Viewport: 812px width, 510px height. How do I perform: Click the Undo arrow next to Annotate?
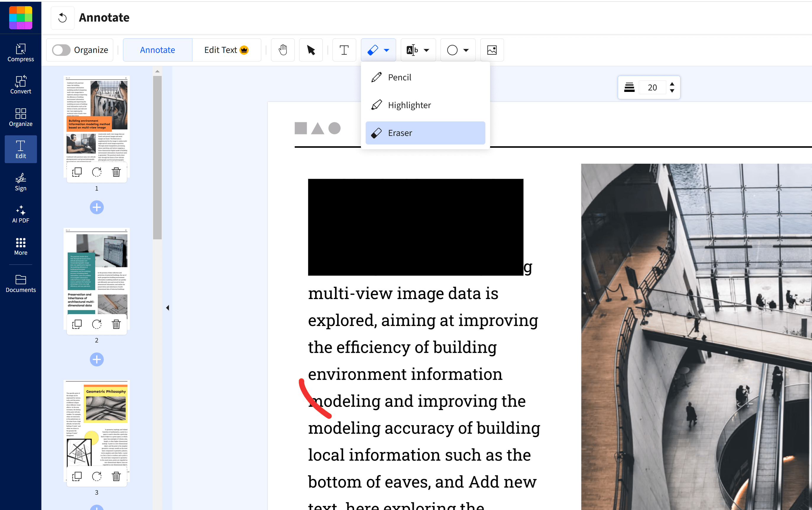click(x=63, y=17)
